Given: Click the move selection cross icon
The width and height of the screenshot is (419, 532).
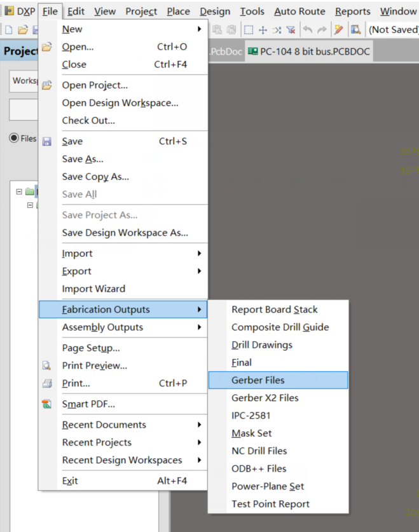Looking at the screenshot, I should [x=263, y=30].
